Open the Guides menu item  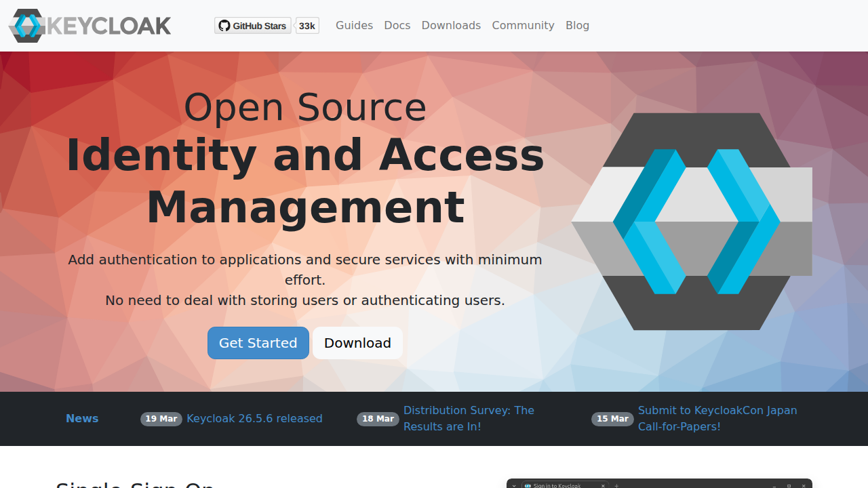(354, 26)
